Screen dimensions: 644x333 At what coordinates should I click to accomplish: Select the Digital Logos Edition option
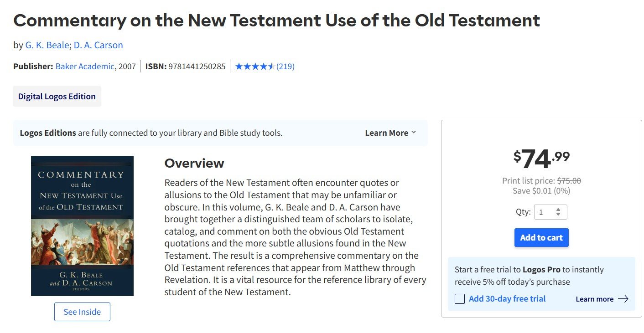pos(57,96)
